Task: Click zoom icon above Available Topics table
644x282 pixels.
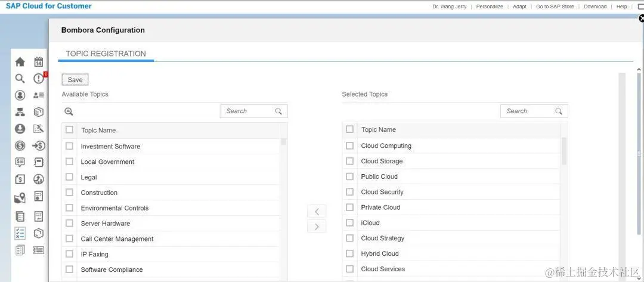Action: pyautogui.click(x=69, y=111)
